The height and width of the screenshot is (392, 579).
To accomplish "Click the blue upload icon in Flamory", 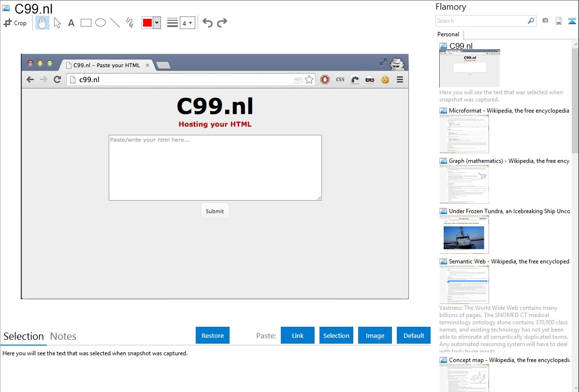I will click(x=572, y=21).
